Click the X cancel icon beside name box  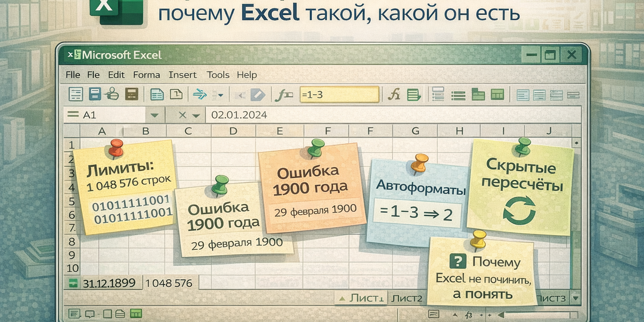(183, 116)
